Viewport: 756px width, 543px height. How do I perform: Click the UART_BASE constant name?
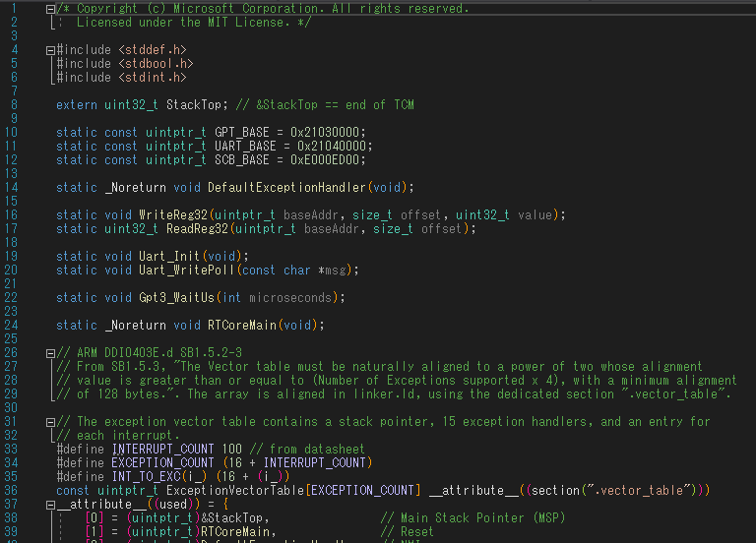point(245,146)
